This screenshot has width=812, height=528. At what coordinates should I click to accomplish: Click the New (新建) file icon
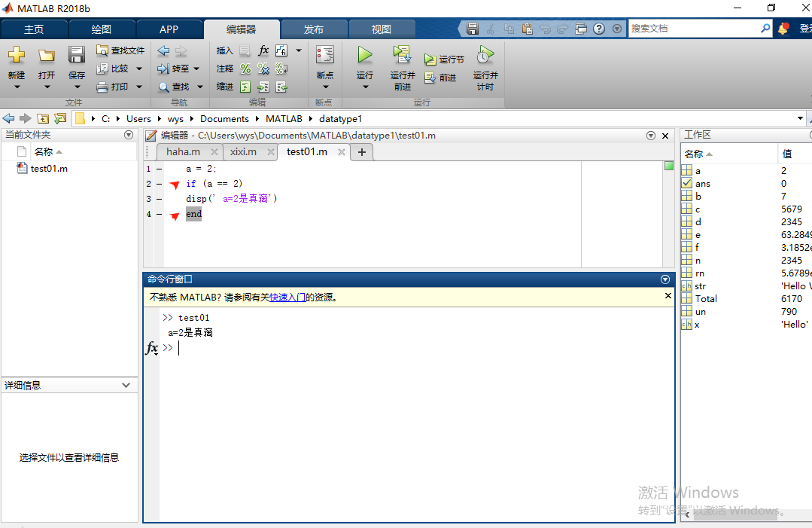(16, 55)
